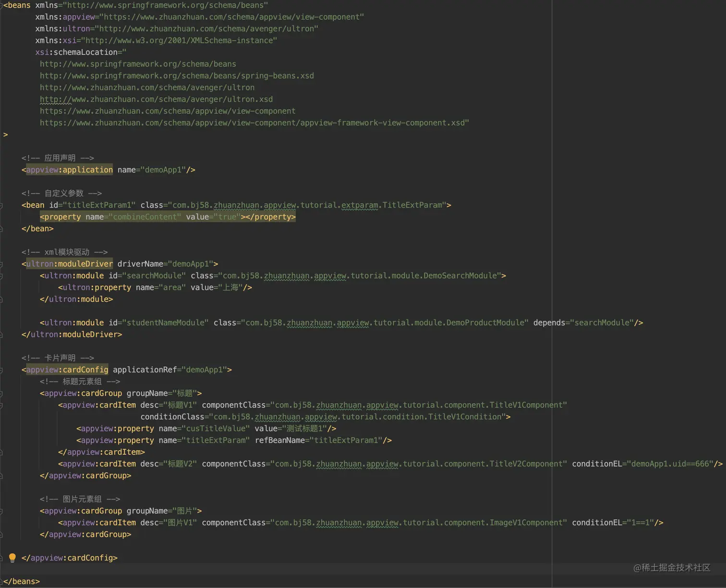Click the comment 应用声明
Screen dimensions: 726x588
58,158
